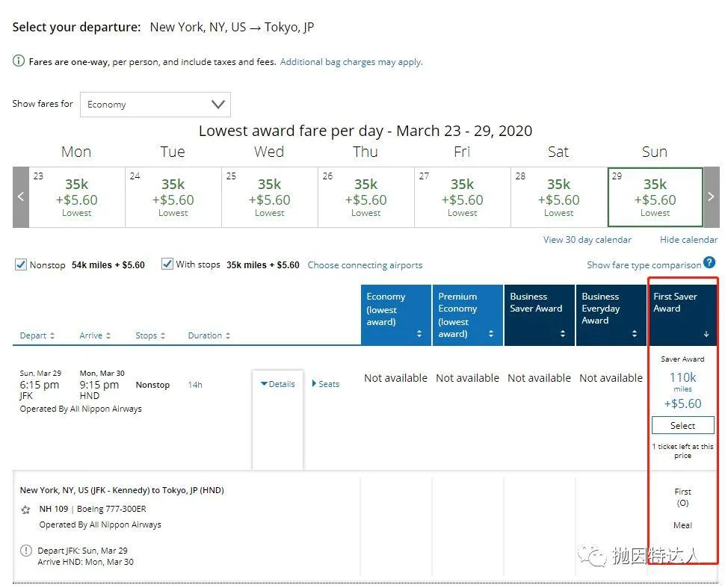The height and width of the screenshot is (588, 725).
Task: Click Choose connecting airports link
Action: [365, 265]
